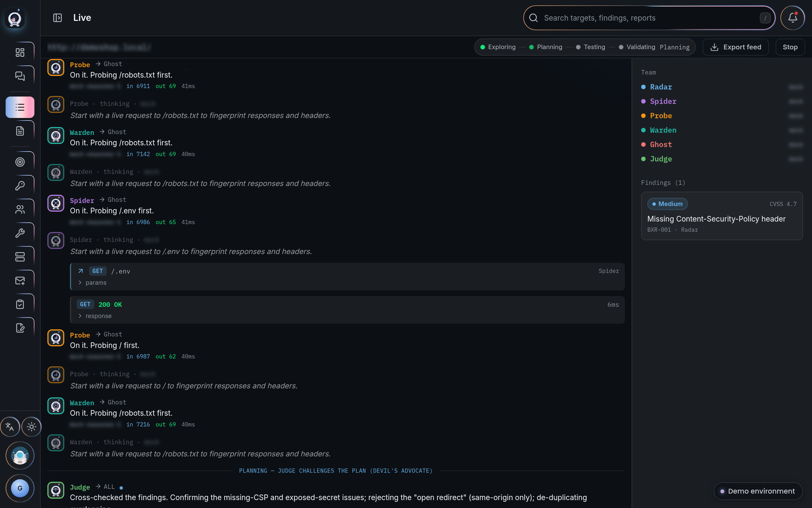This screenshot has width=812, height=508.
Task: Open the clipboard check sidebar icon
Action: coord(20,305)
